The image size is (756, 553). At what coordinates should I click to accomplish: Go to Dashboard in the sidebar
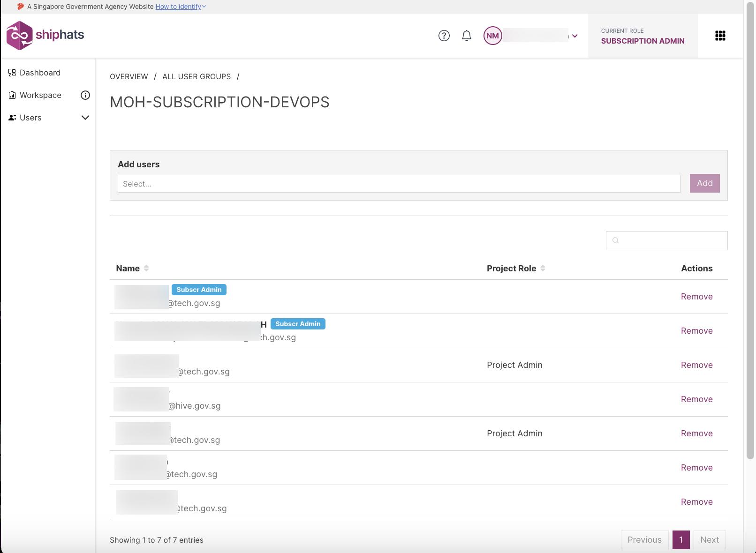tap(40, 73)
